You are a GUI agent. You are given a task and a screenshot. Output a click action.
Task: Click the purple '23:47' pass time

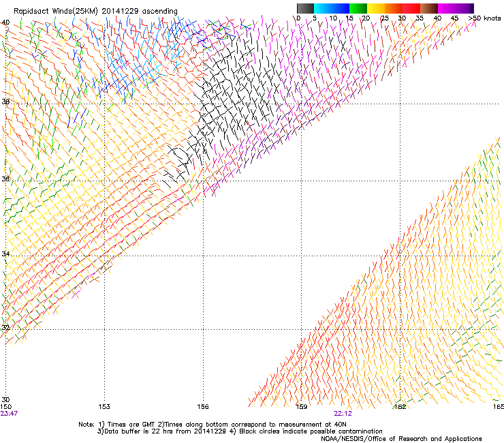coord(9,414)
